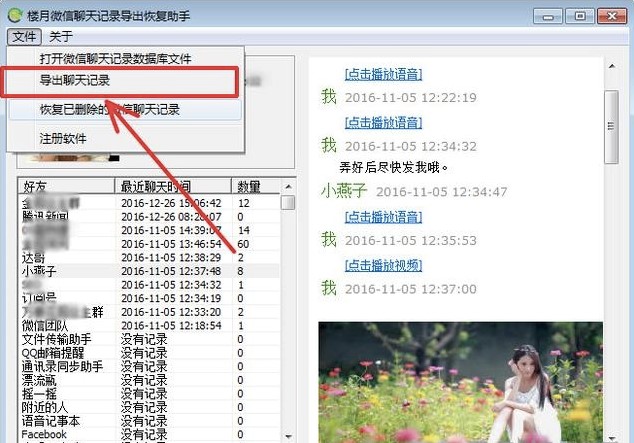
Task: Play voice message above 12:22:19 timestamp
Action: pos(383,74)
